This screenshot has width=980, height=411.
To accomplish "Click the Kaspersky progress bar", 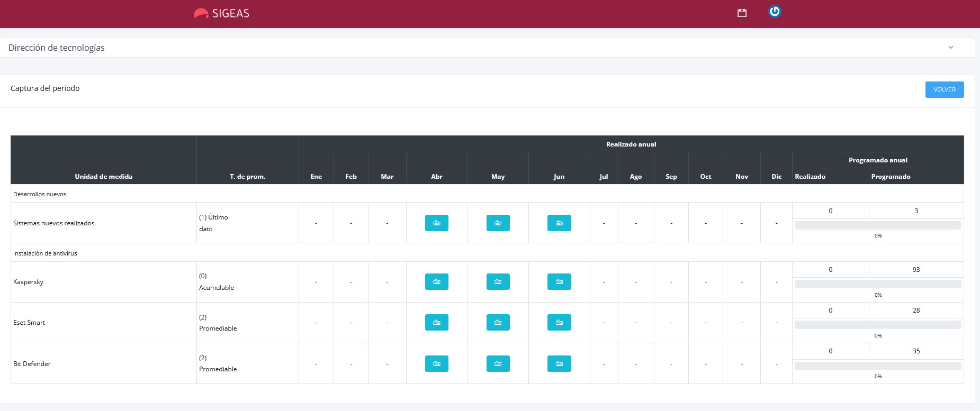I will [878, 284].
